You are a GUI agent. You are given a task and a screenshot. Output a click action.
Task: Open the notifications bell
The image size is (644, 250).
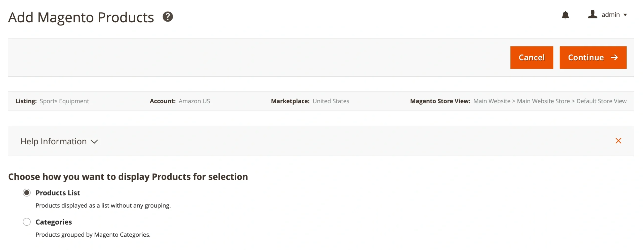click(x=565, y=15)
